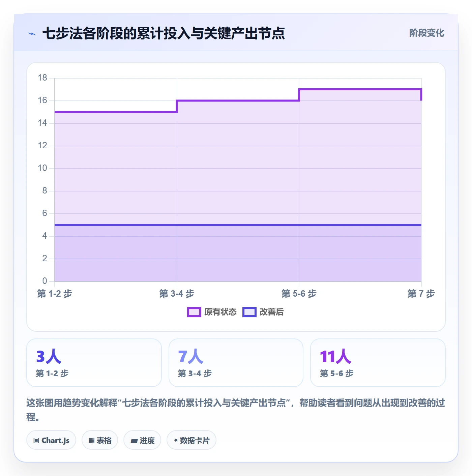Click the 阶段变化 label in the header

pyautogui.click(x=426, y=33)
